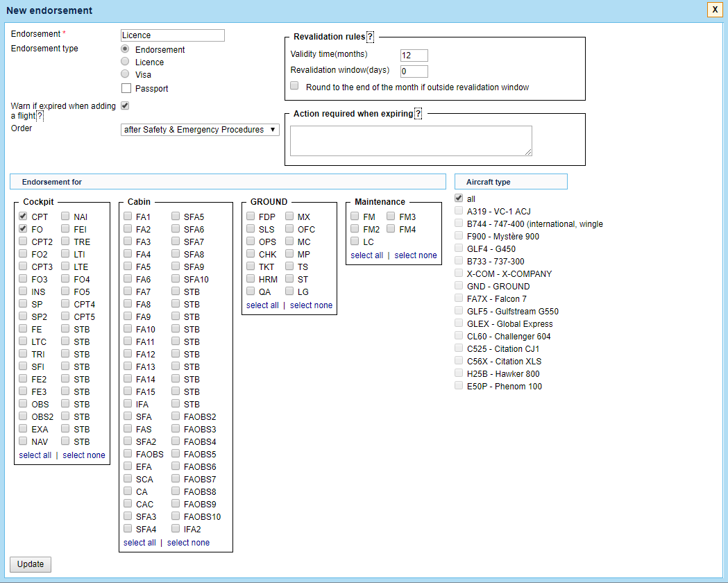Check the CPT2 cockpit checkbox

pos(23,242)
